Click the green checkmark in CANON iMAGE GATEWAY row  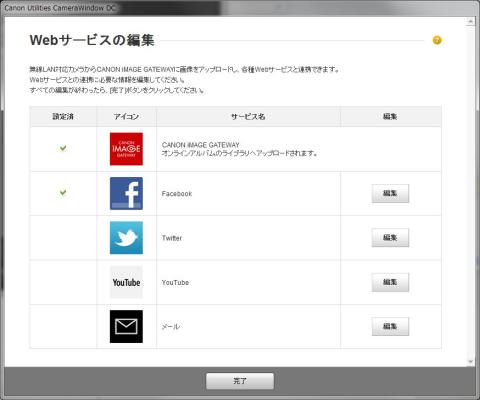[63, 148]
